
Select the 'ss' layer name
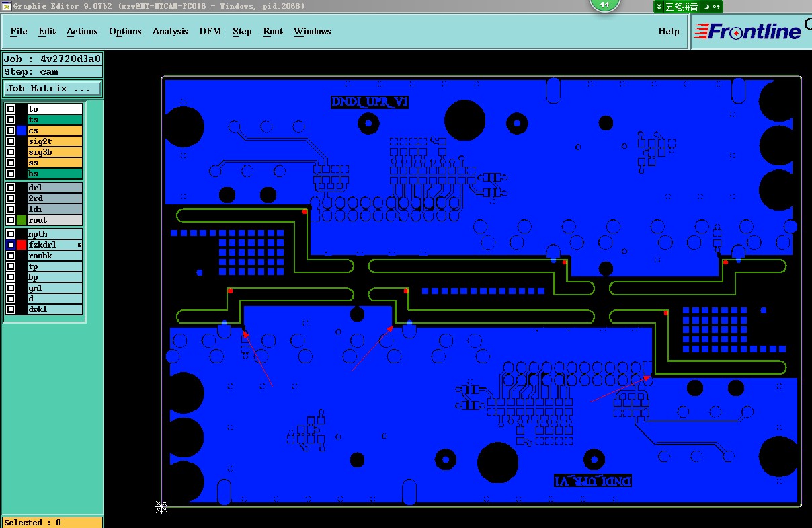(55, 163)
